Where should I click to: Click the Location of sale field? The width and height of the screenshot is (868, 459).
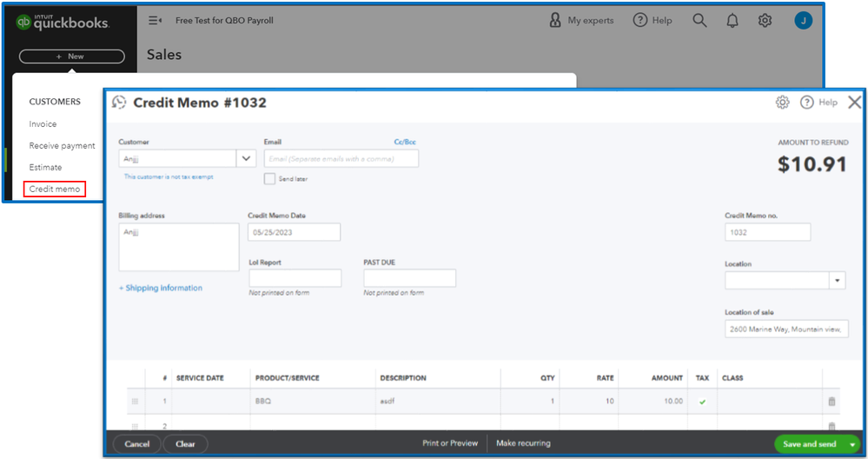tap(786, 329)
